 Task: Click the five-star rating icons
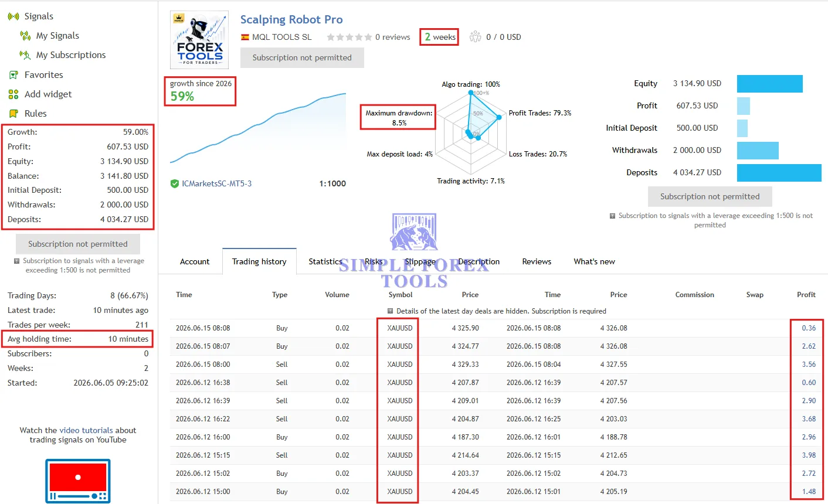349,37
